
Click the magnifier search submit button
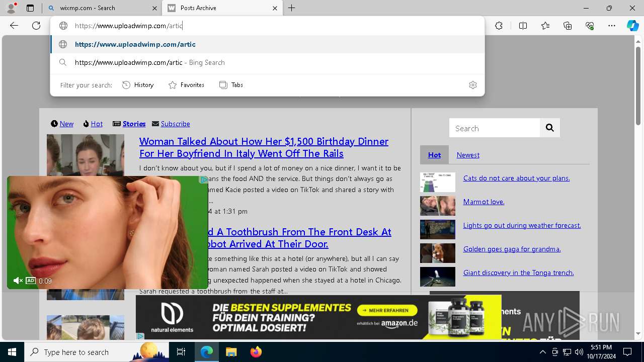[x=550, y=128]
